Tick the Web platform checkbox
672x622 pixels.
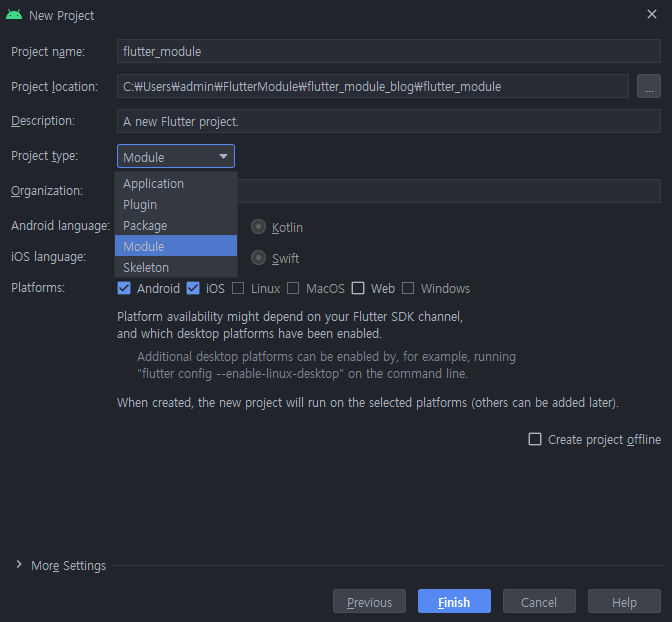pyautogui.click(x=358, y=288)
